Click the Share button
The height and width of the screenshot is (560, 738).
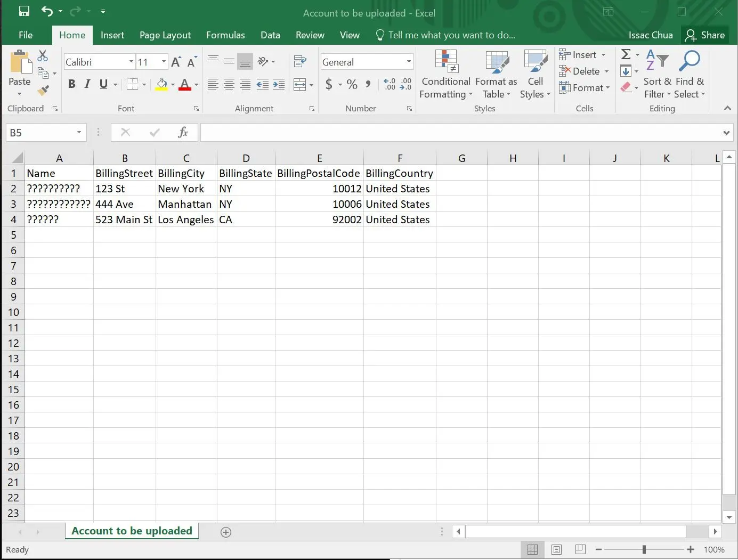click(x=705, y=35)
